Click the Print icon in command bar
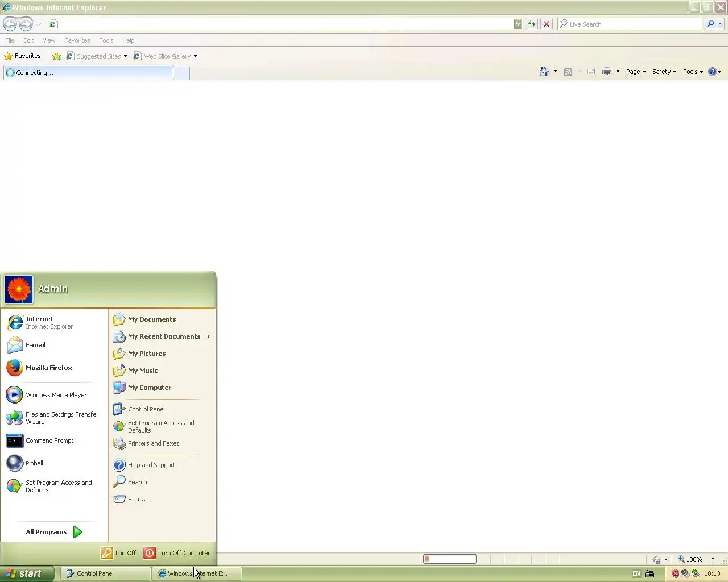728x582 pixels. pos(607,72)
